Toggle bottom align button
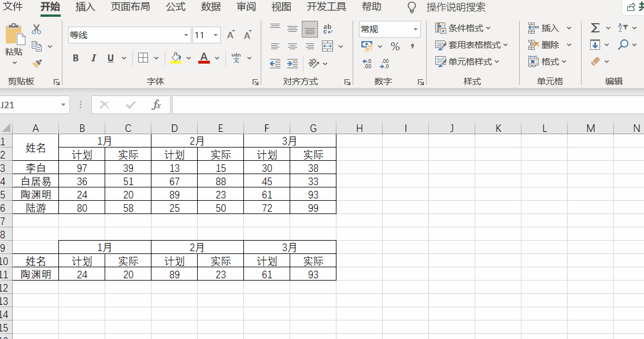Viewport: 644px width, 339px height. click(x=310, y=30)
